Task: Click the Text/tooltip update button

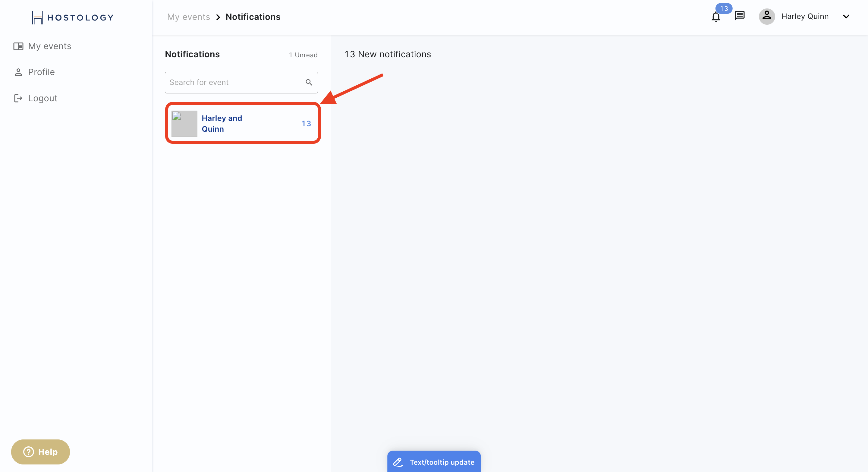Action: [434, 462]
